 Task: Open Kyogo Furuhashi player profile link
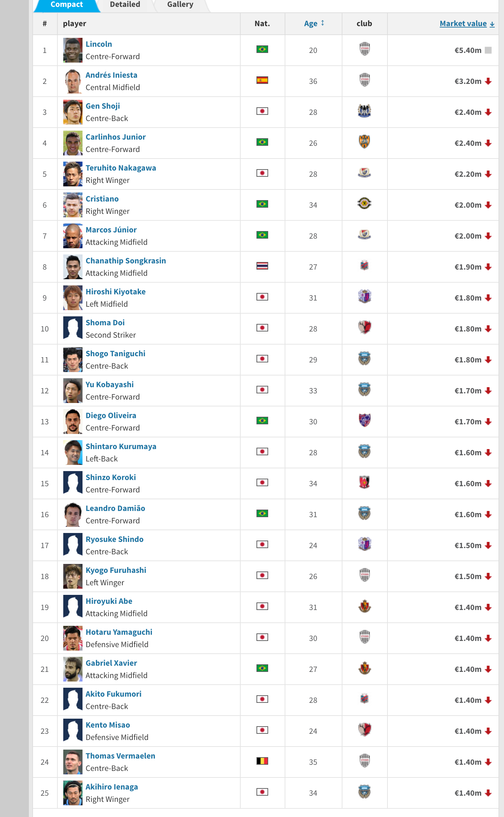click(x=116, y=570)
